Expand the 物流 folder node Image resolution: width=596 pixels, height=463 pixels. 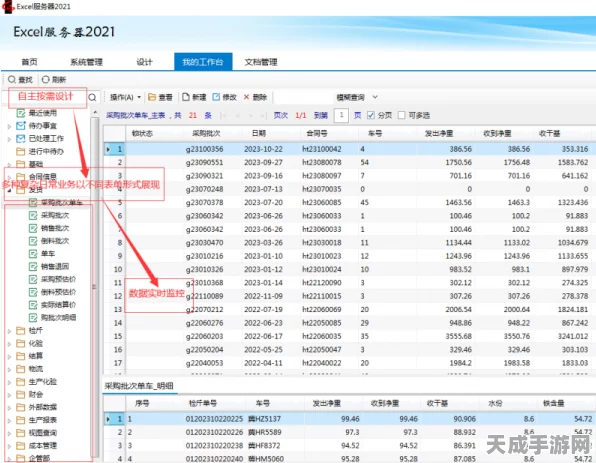coord(10,369)
